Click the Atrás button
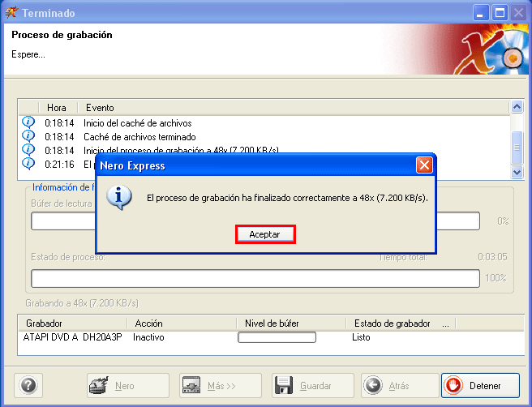 (400, 386)
